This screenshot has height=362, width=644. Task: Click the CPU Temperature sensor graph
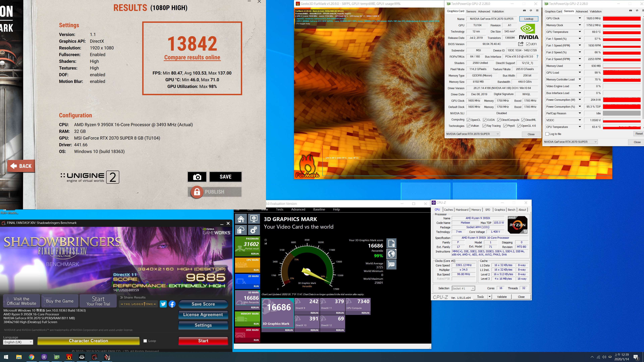click(x=622, y=127)
